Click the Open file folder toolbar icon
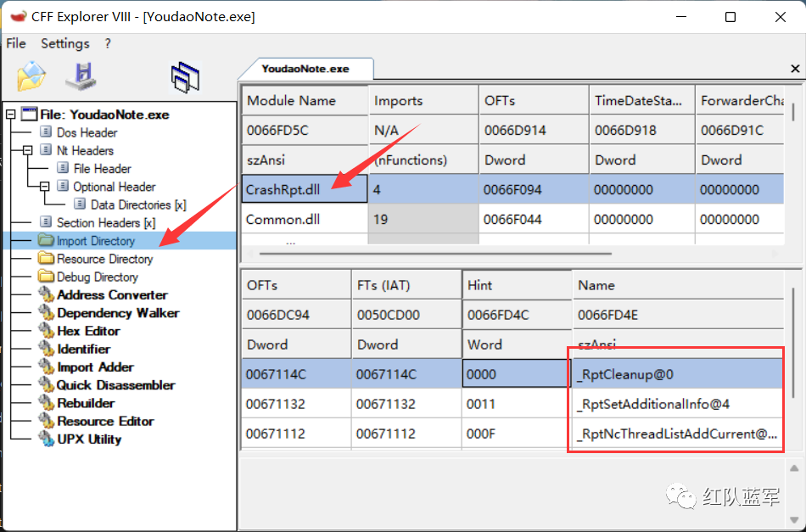The width and height of the screenshot is (806, 532). [31, 76]
